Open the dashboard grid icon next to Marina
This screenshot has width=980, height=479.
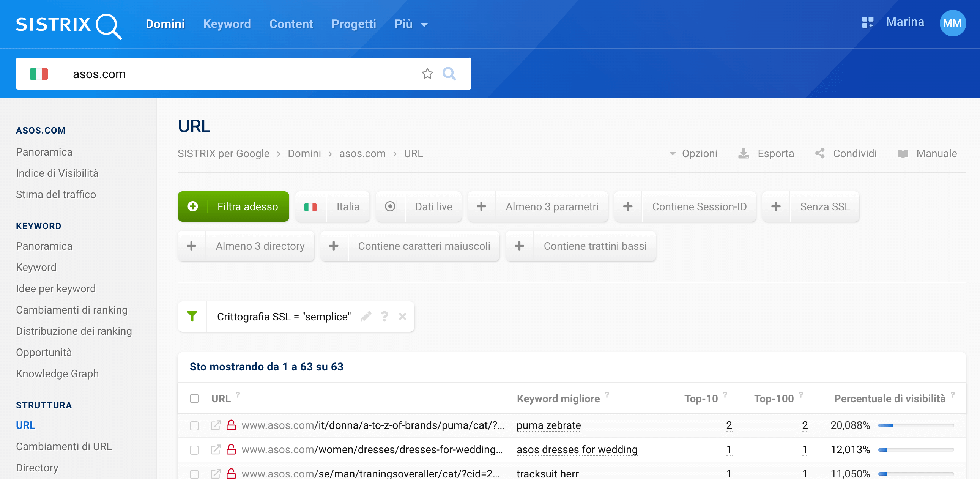(x=867, y=22)
